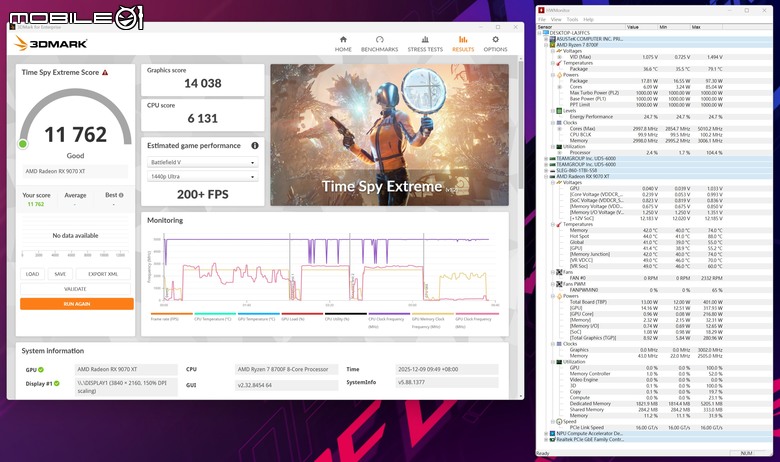
Task: Click the Min column header in HWMonitor
Action: click(x=674, y=27)
